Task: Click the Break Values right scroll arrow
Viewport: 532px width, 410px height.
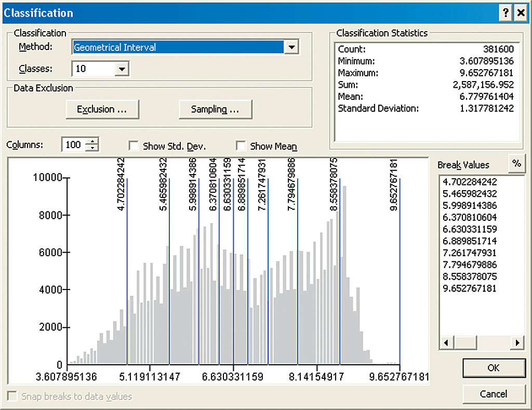Action: [517, 342]
